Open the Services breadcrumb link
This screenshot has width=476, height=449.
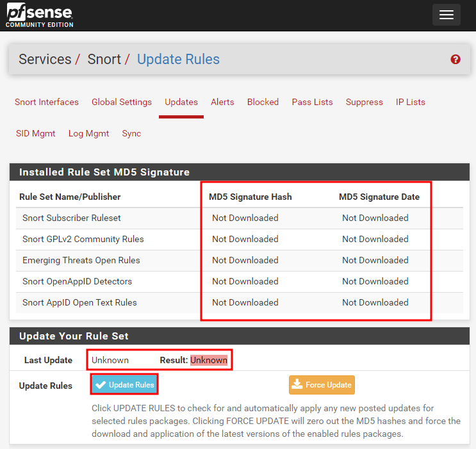45,60
